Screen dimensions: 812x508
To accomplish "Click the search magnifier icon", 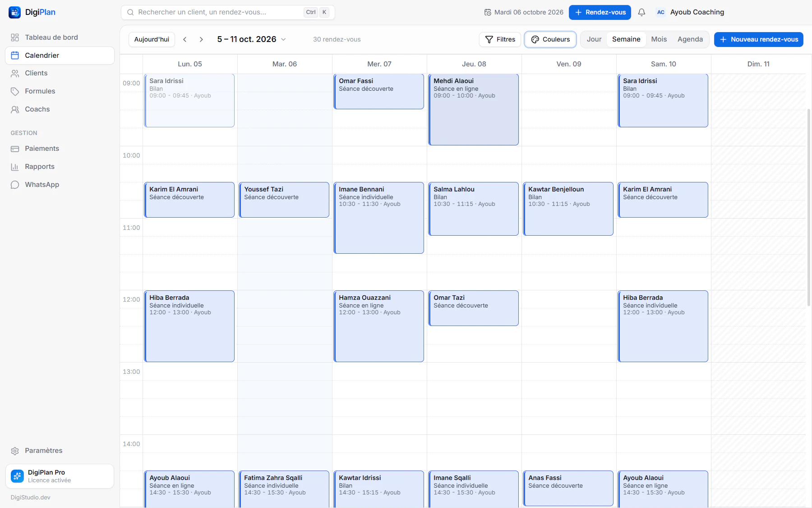I will (x=130, y=12).
